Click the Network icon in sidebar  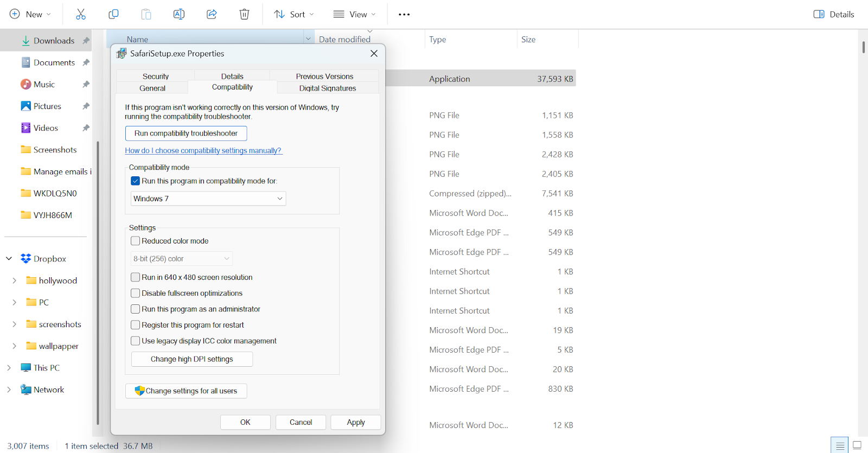(x=25, y=390)
